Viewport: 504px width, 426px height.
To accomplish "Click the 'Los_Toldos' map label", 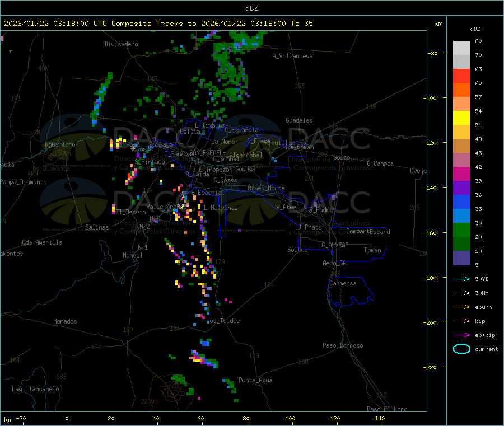I will click(x=223, y=321).
